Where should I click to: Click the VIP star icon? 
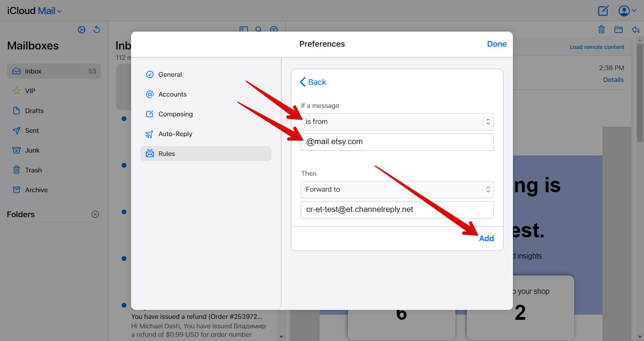[x=17, y=91]
